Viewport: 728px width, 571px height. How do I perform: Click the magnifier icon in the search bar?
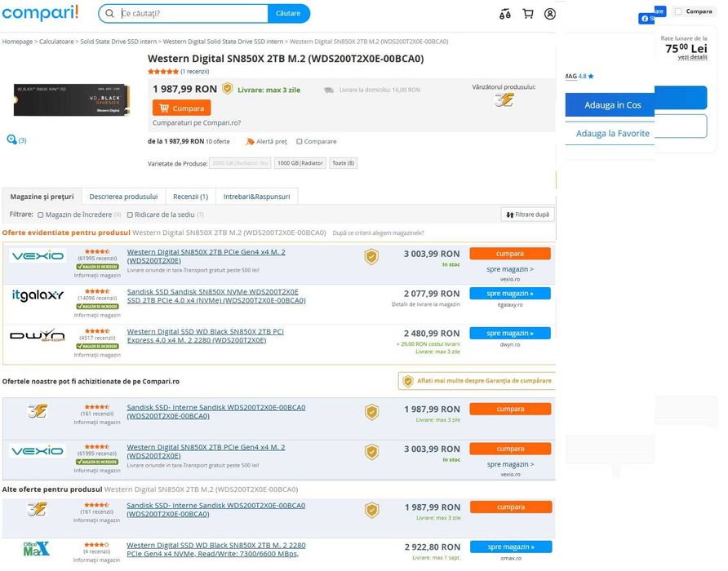(x=109, y=14)
